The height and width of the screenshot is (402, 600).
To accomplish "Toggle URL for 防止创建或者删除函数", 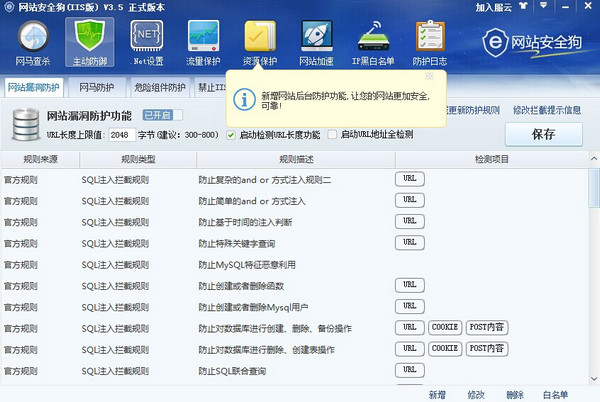I will pyautogui.click(x=409, y=285).
